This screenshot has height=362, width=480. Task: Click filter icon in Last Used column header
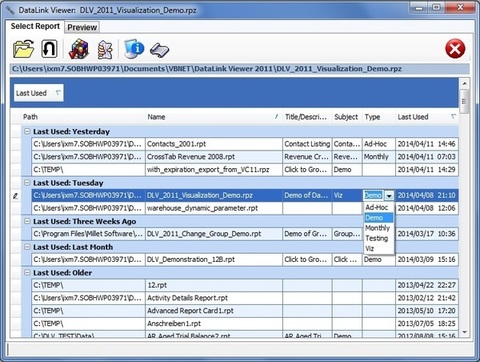coord(453,116)
